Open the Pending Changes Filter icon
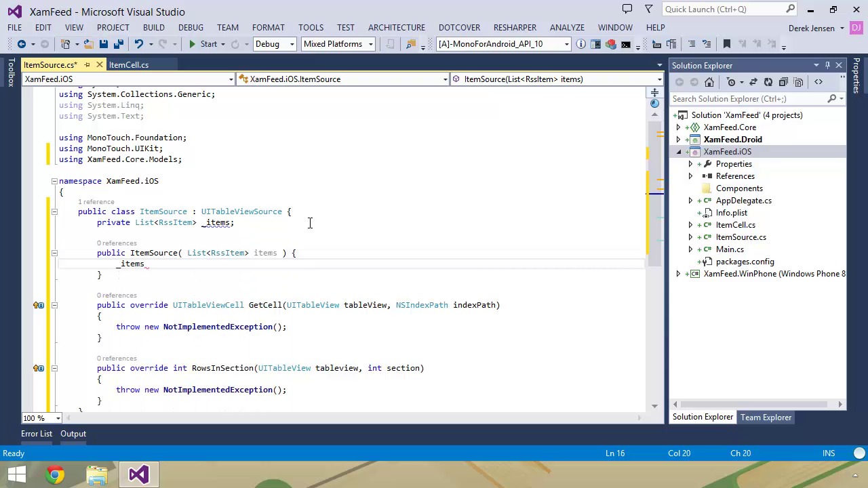The width and height of the screenshot is (868, 488). (731, 82)
